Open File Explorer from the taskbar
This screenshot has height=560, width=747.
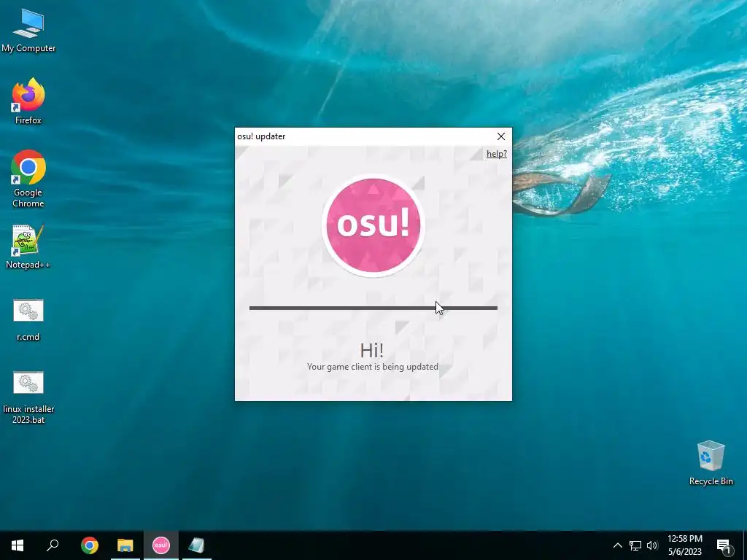coord(125,545)
